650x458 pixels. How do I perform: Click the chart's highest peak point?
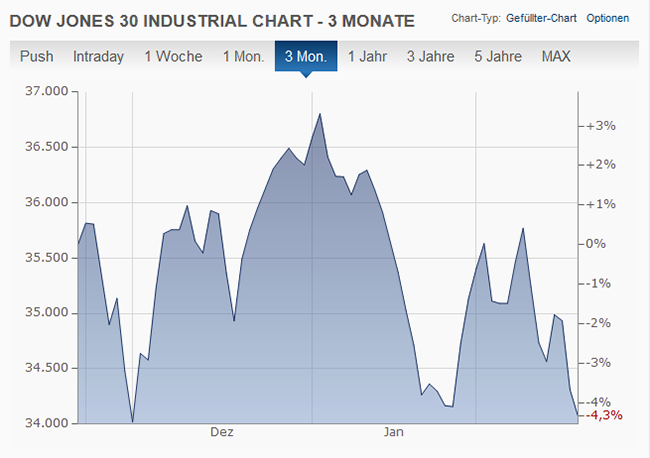tap(320, 114)
